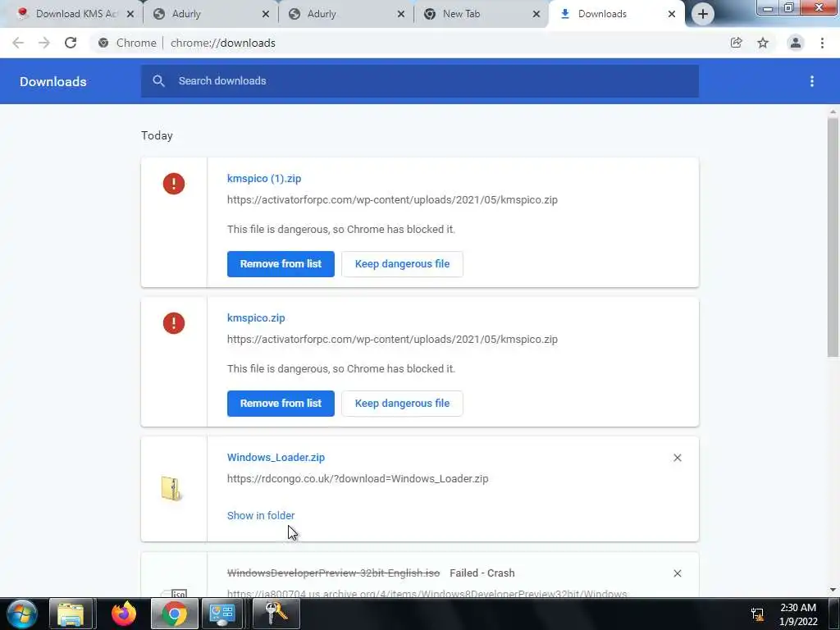
Task: Click the Chrome taskbar icon
Action: (174, 614)
